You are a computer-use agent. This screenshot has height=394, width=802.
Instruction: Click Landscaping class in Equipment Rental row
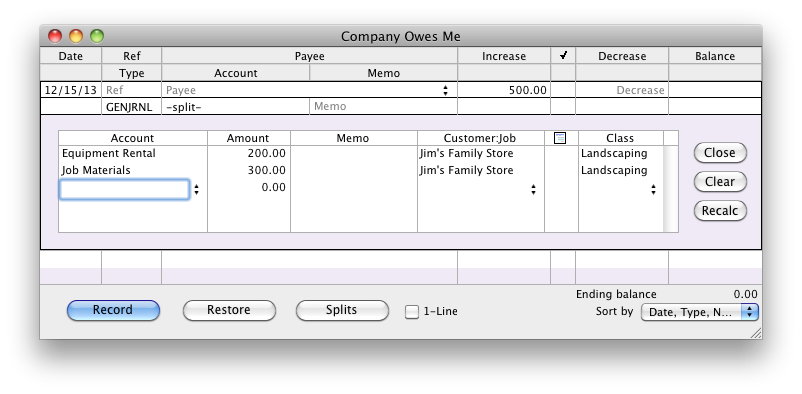pyautogui.click(x=614, y=154)
